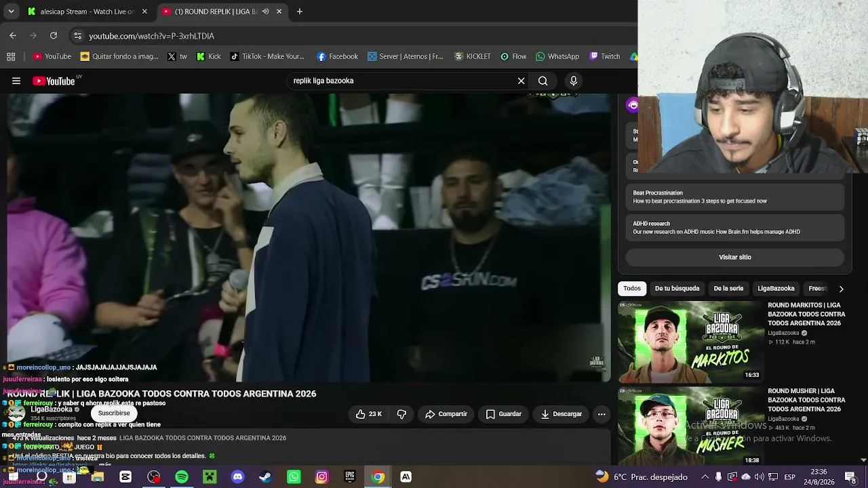The image size is (868, 488).
Task: Subscribe to LigaBazooka with Suscribirse
Action: pyautogui.click(x=114, y=413)
